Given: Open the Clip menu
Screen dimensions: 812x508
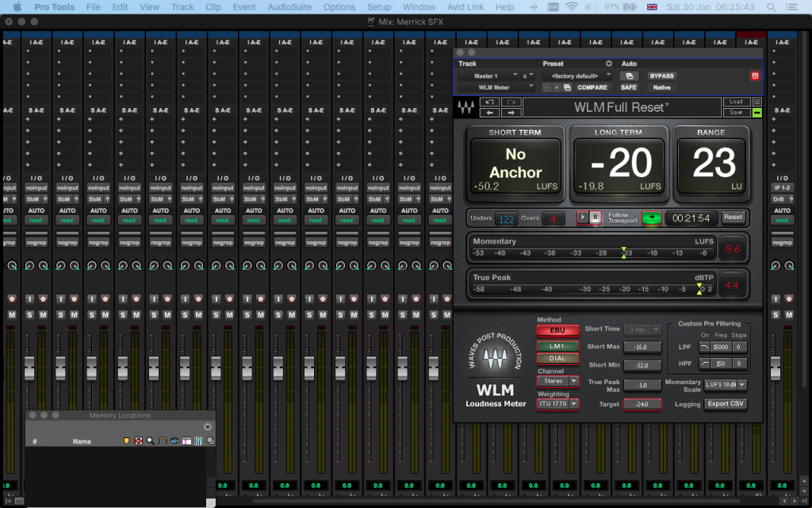Looking at the screenshot, I should tap(213, 7).
